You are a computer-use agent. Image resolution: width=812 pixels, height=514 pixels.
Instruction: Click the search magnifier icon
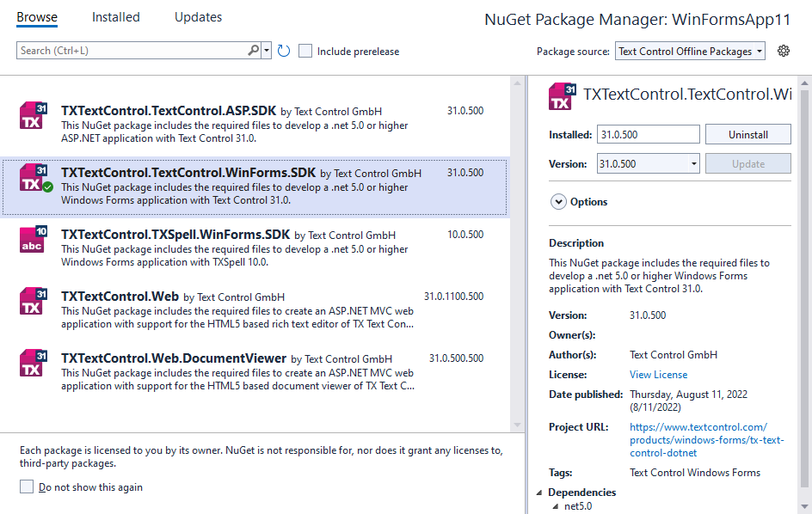click(255, 51)
